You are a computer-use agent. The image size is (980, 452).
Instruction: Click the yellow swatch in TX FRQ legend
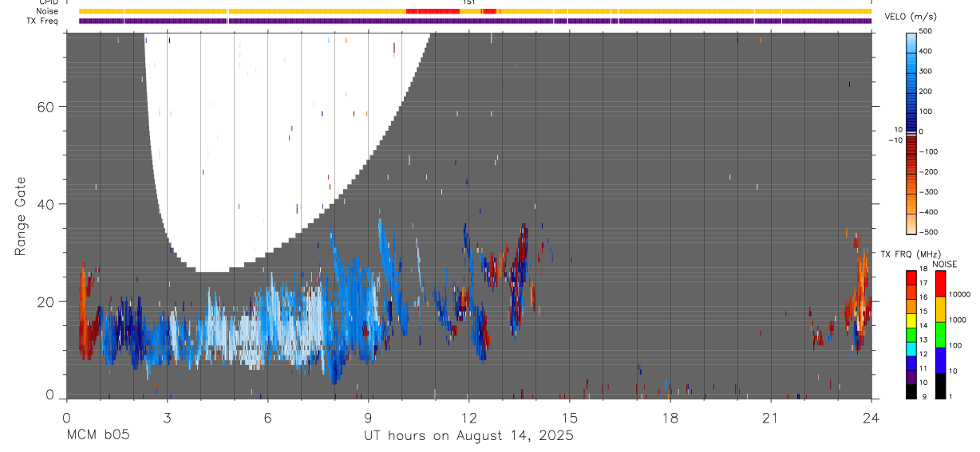(x=911, y=320)
